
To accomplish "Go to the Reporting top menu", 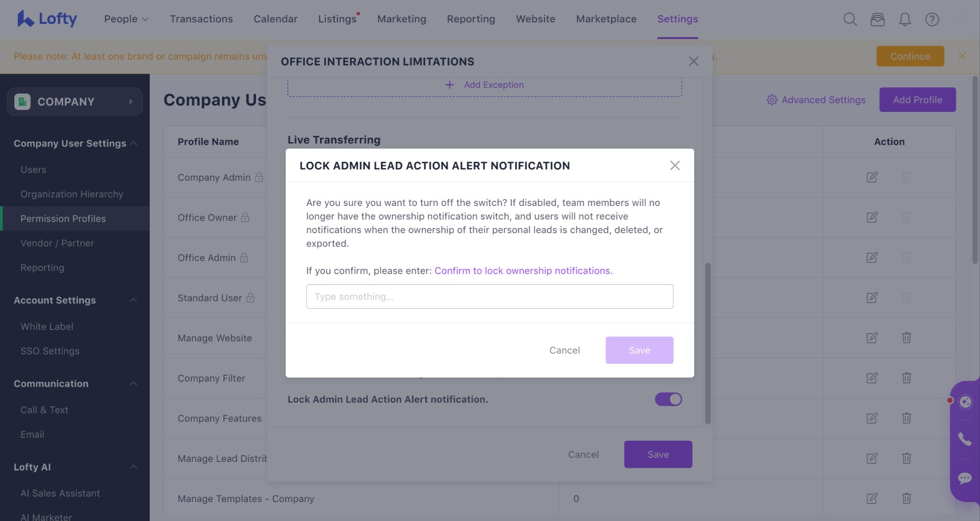I will tap(471, 19).
